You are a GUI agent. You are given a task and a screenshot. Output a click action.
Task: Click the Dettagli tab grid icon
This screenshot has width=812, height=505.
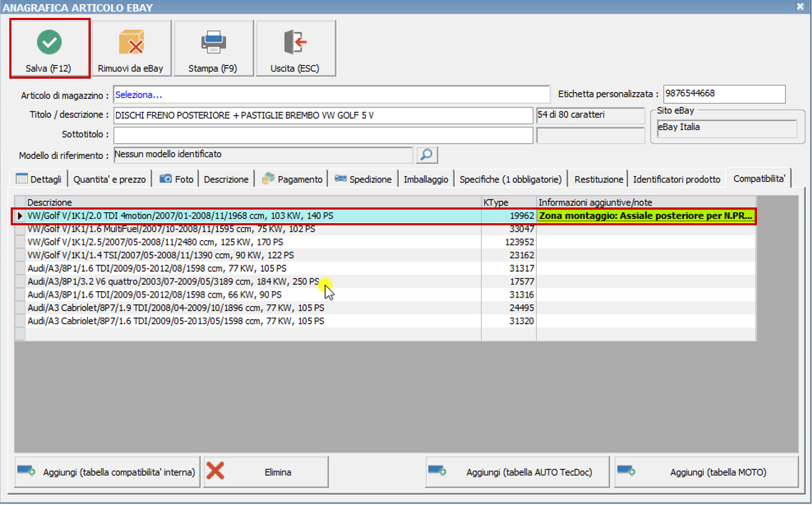(x=21, y=178)
